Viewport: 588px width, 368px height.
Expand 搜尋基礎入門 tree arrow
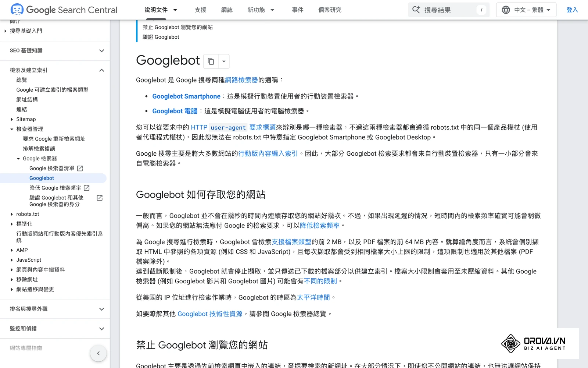click(5, 31)
